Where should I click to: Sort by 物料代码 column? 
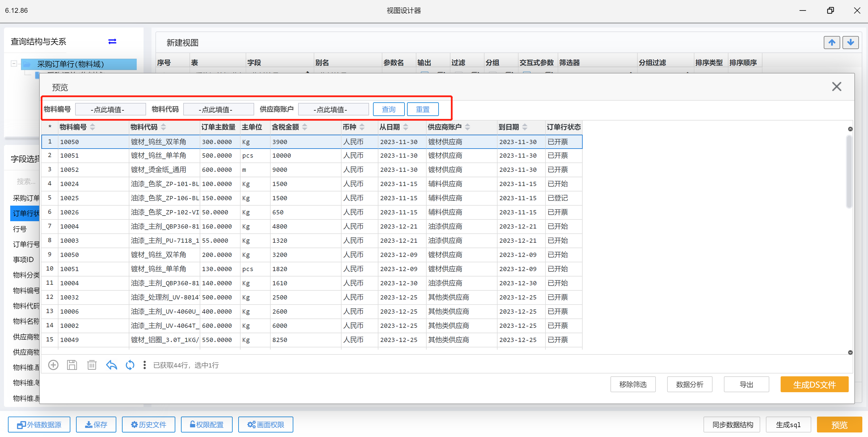(163, 127)
